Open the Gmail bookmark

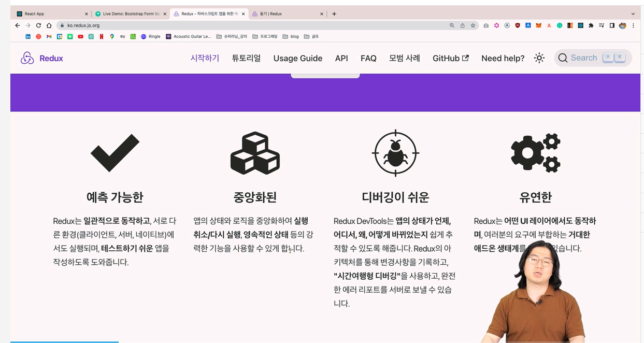[x=49, y=36]
